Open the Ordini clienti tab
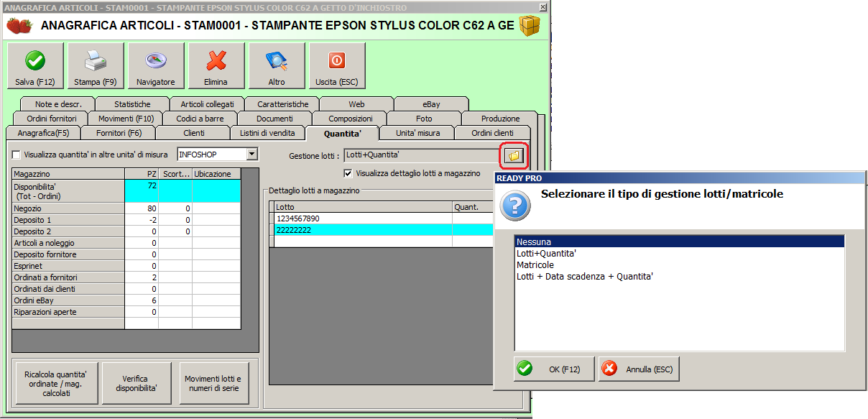Viewport: 868px width, 419px height. [493, 133]
